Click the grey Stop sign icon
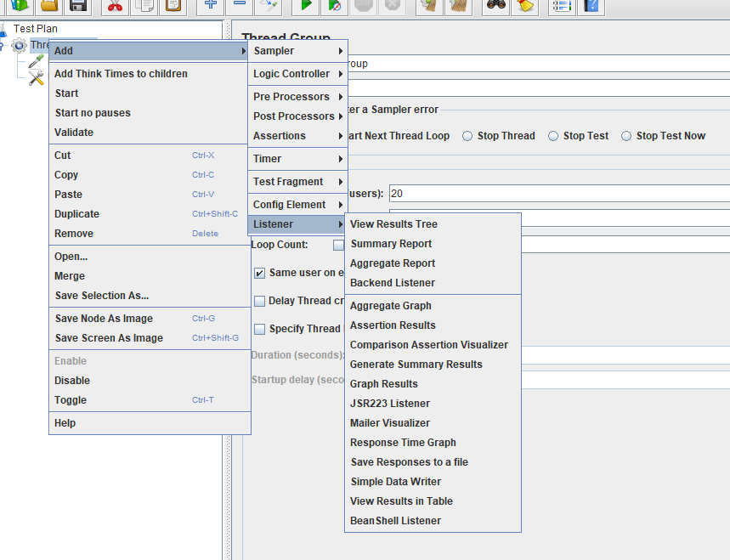The image size is (730, 560). 364,6
